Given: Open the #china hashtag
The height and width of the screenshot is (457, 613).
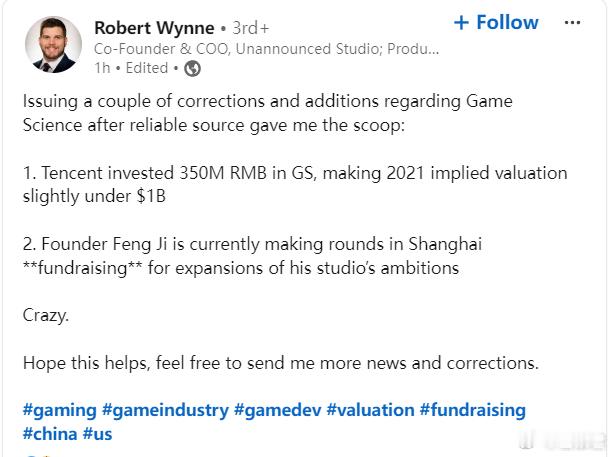Looking at the screenshot, I should (x=50, y=434).
